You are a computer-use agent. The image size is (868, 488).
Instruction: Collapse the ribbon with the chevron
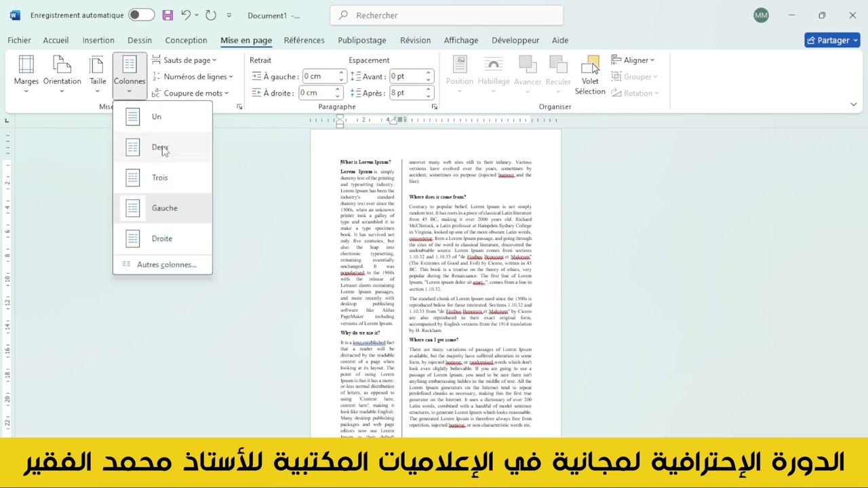coord(854,104)
